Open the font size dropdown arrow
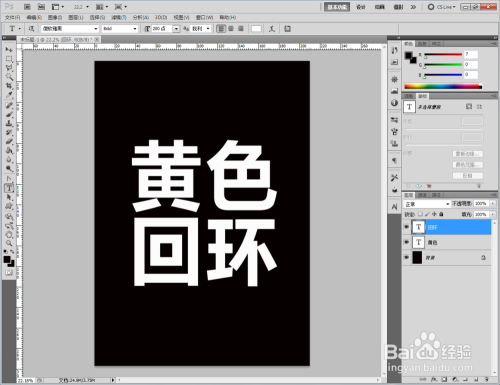The image size is (500, 385). click(x=176, y=29)
